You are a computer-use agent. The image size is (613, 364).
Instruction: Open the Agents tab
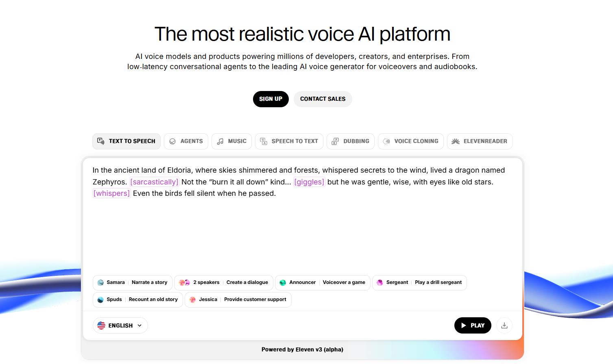pyautogui.click(x=186, y=141)
